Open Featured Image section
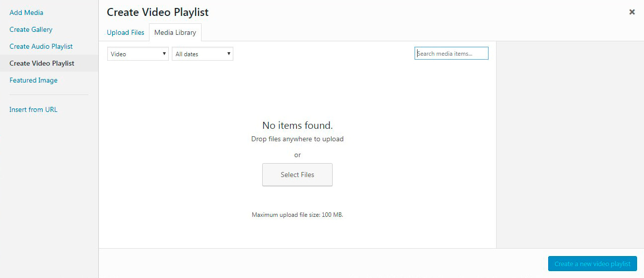The height and width of the screenshot is (278, 644). (33, 80)
